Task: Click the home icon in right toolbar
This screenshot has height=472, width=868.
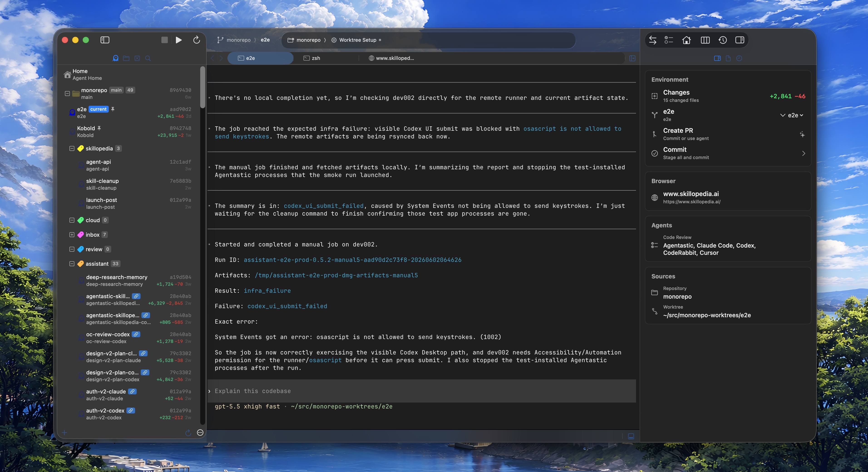Action: coord(686,40)
